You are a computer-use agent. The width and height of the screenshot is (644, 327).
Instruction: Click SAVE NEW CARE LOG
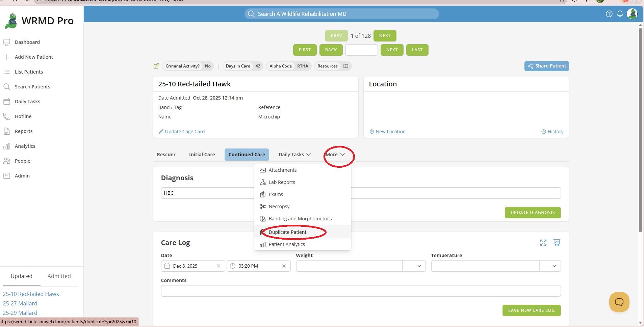532,310
